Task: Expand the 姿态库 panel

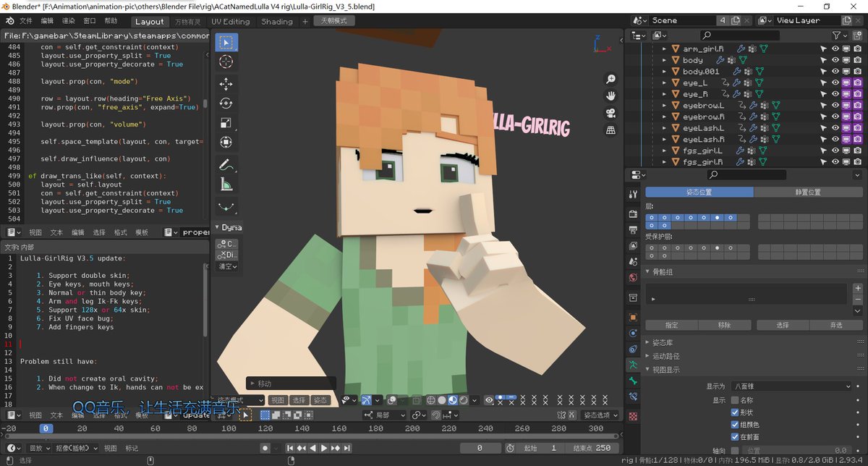Action: tap(649, 342)
